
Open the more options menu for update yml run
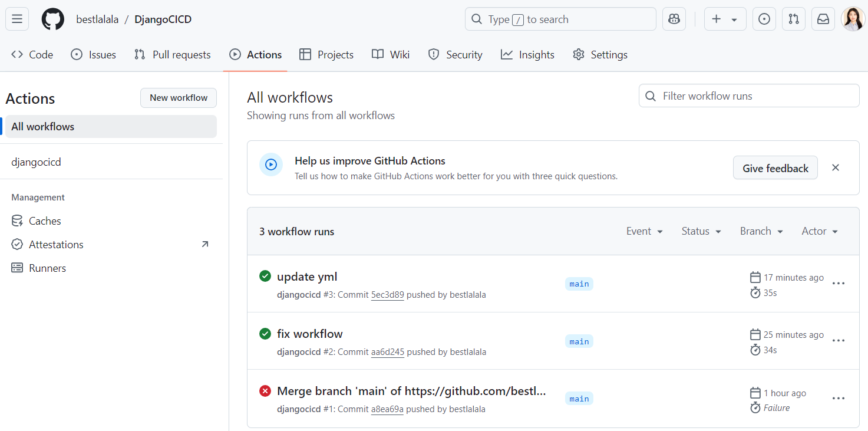[839, 284]
